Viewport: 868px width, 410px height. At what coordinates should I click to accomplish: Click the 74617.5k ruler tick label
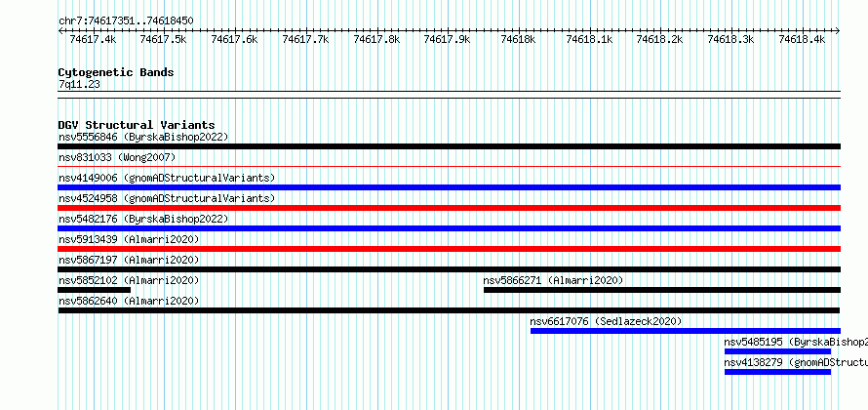click(164, 39)
